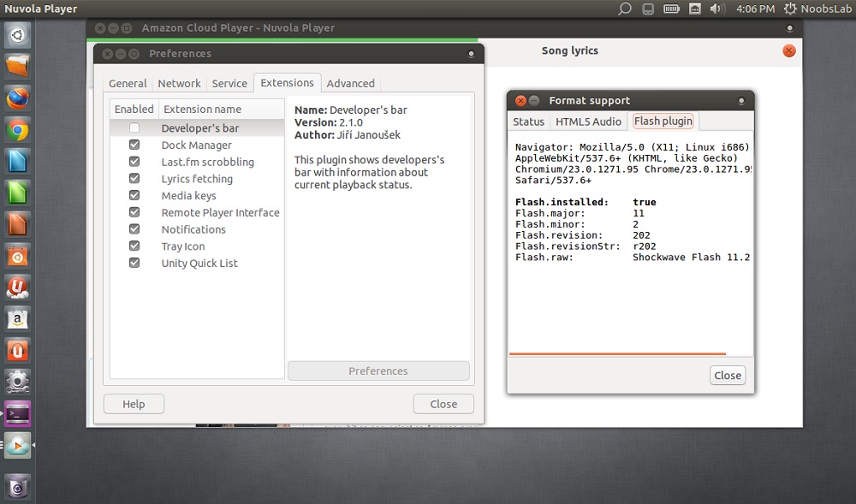Uncheck Lyrics fetching extension
This screenshot has width=856, height=504.
(134, 178)
